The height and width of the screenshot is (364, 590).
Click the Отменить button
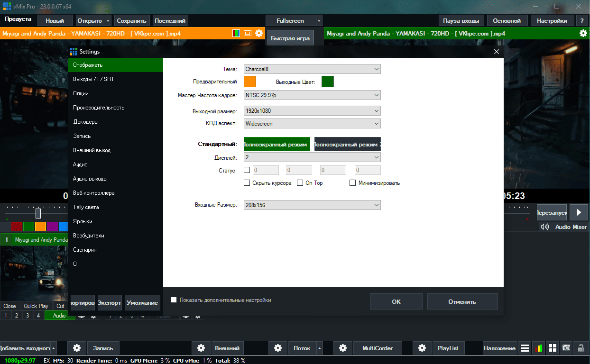(x=462, y=301)
